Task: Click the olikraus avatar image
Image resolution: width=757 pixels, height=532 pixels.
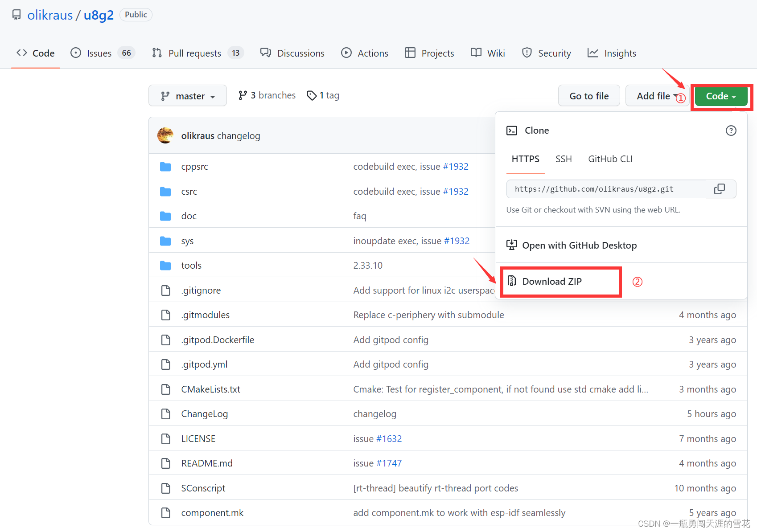Action: pos(165,135)
